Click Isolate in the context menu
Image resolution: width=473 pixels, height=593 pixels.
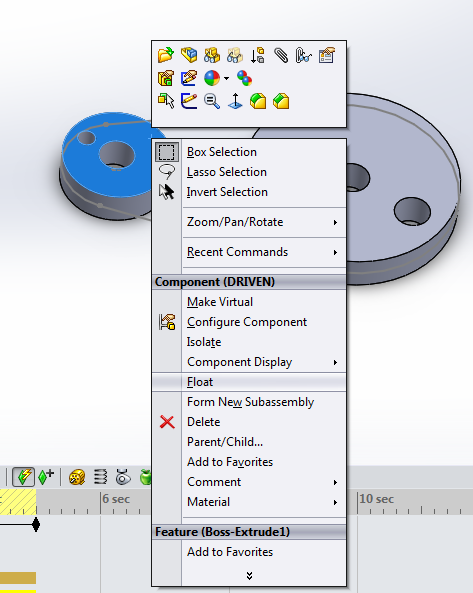[249, 342]
